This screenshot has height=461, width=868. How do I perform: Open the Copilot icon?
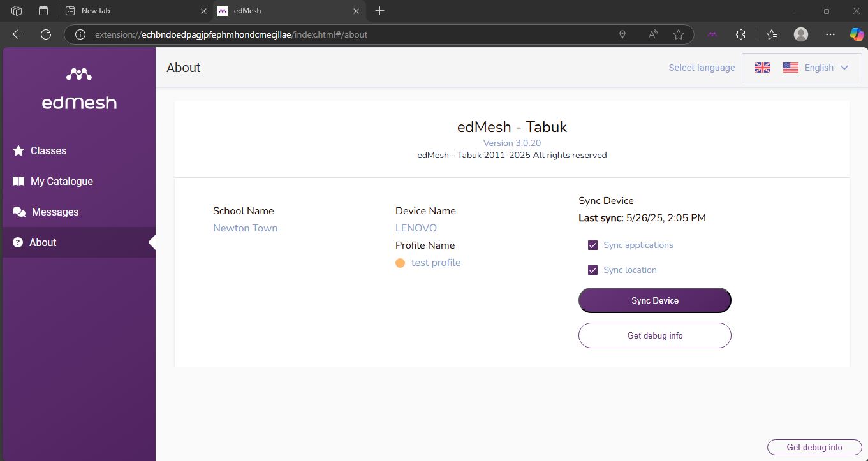tap(857, 34)
